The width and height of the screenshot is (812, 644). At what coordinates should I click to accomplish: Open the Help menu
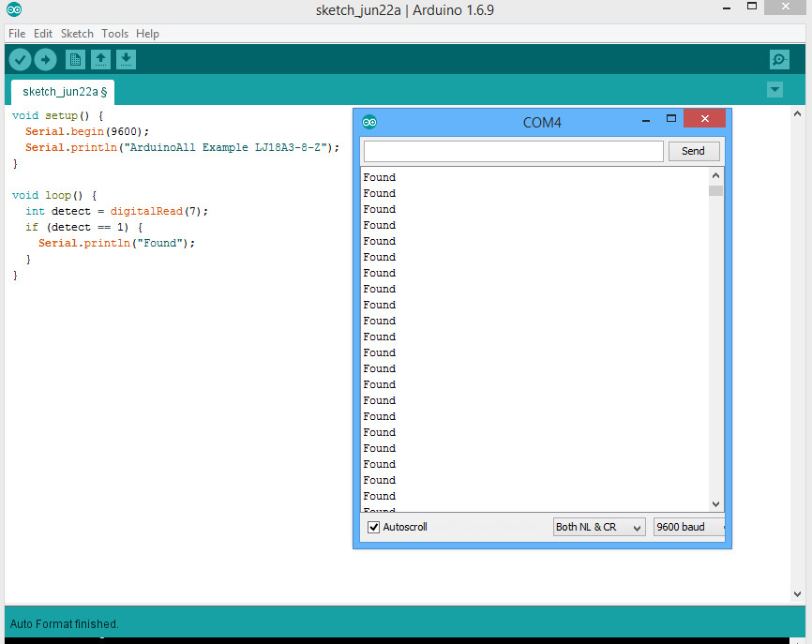[x=147, y=34]
